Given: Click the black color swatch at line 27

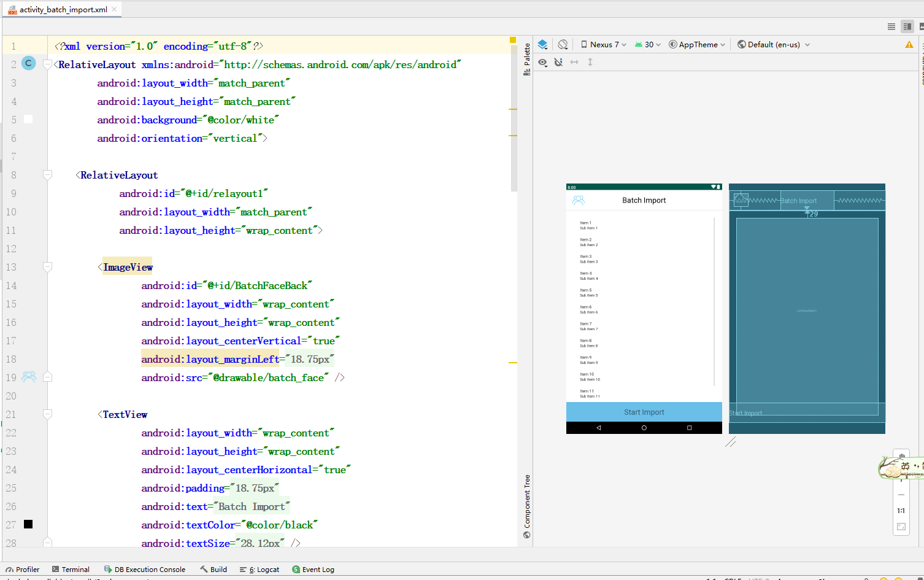Looking at the screenshot, I should (x=28, y=524).
